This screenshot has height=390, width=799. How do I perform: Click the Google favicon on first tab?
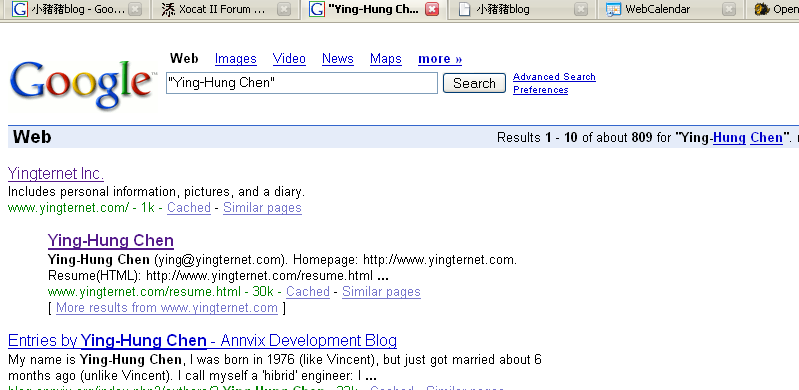point(19,9)
